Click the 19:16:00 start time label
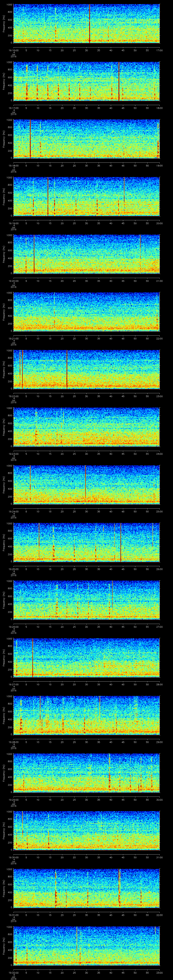Viewport: 173px width, 980px height. 14,50
